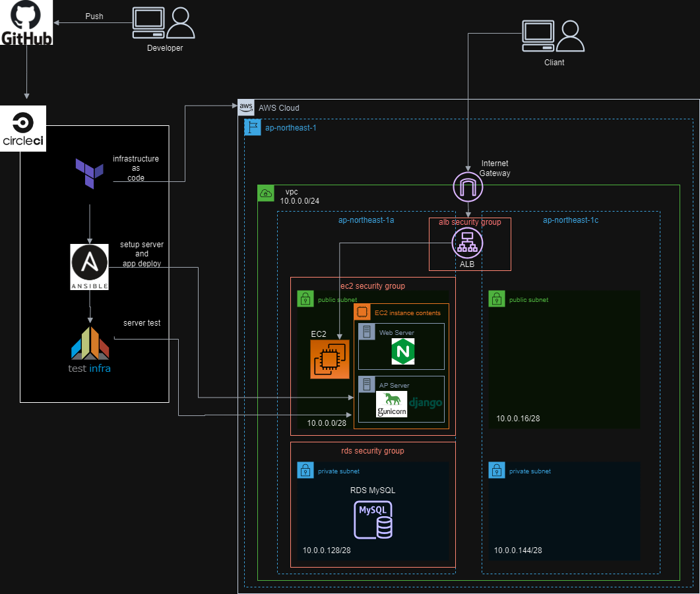This screenshot has height=594, width=700.
Task: Click the lock icon on ap-northeast-1a private subnet
Action: click(305, 471)
